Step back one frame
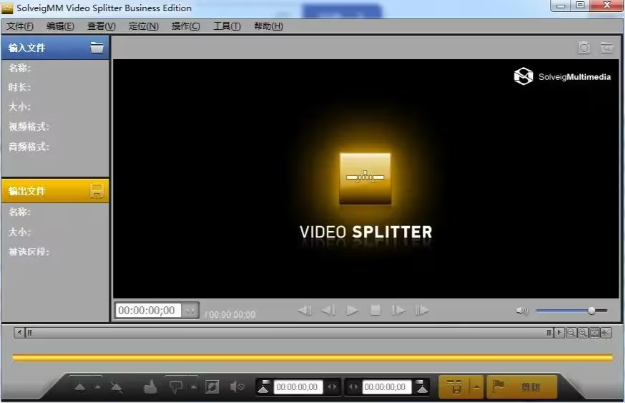This screenshot has width=625, height=403. coord(328,310)
